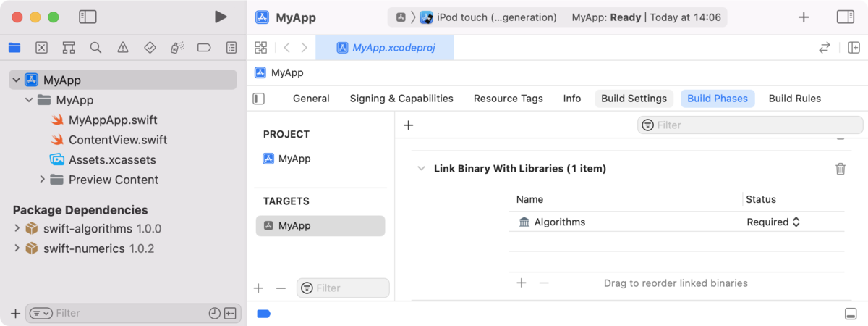Show only recent files clock filter
Viewport: 868px width, 326px height.
[x=215, y=313]
